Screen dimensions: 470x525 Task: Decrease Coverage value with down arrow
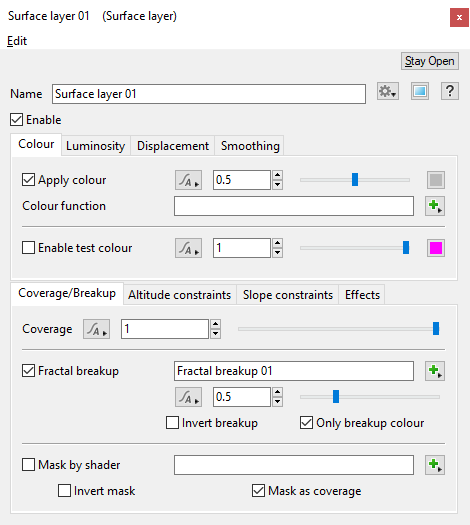(x=216, y=334)
